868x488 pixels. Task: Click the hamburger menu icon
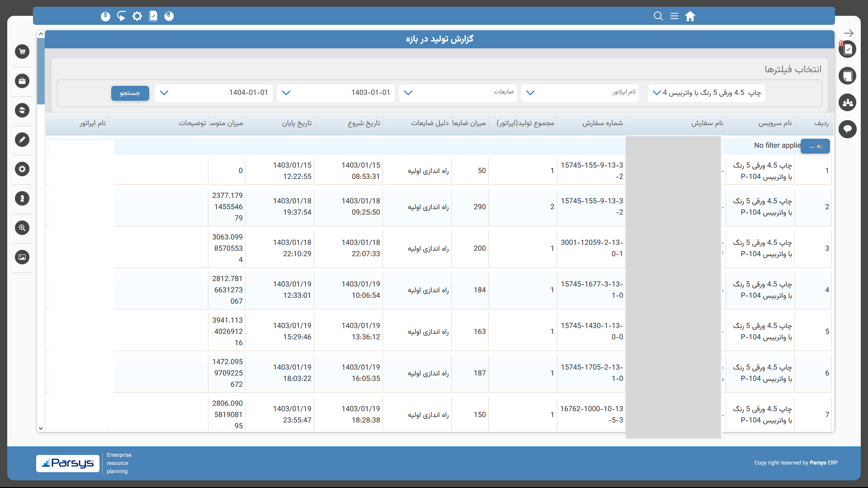click(x=674, y=16)
